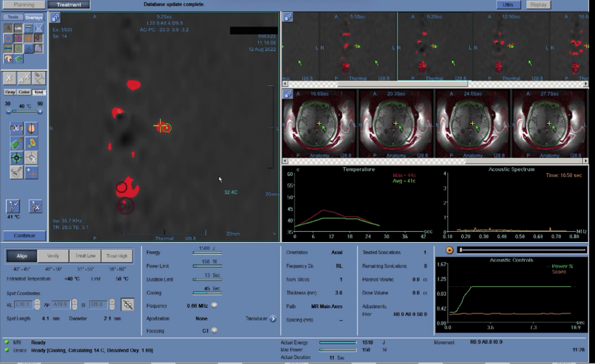
Task: Click the orange play button for acoustic replay
Action: [x=449, y=250]
